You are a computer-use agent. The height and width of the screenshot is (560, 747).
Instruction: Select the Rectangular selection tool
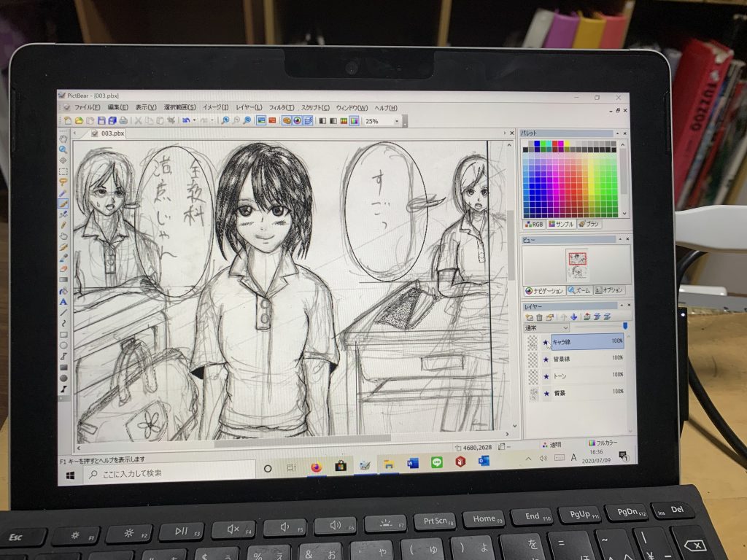tap(63, 171)
